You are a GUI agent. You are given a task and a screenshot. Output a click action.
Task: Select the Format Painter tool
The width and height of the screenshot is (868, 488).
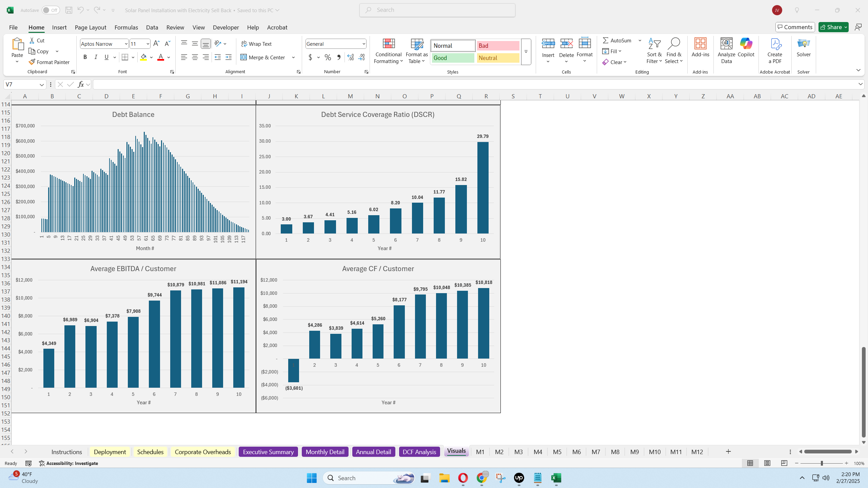49,62
